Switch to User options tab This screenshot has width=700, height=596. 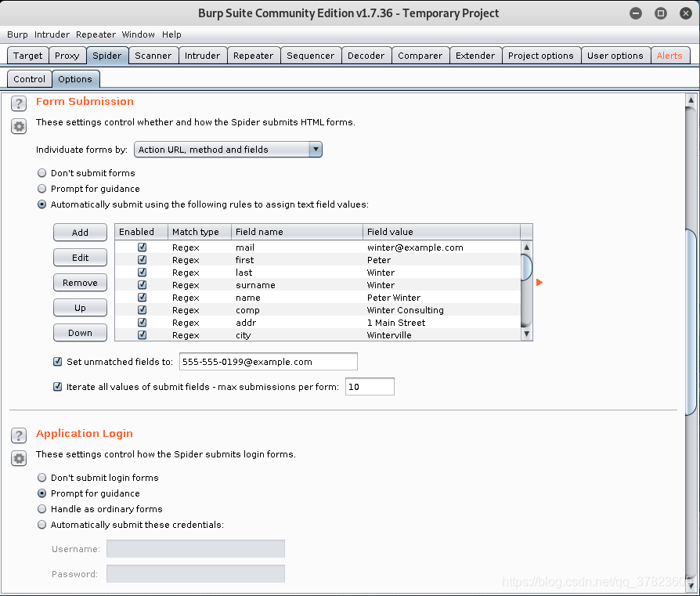coord(615,56)
